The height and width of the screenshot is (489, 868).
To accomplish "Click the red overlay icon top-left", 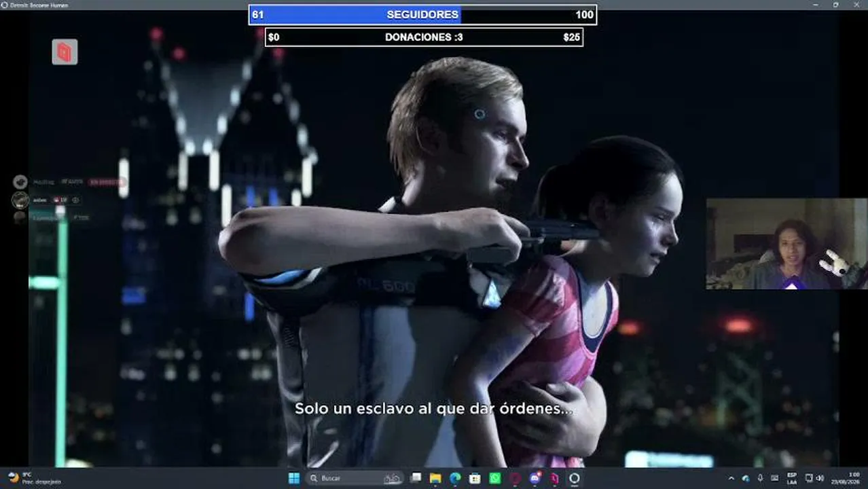I will [x=65, y=52].
